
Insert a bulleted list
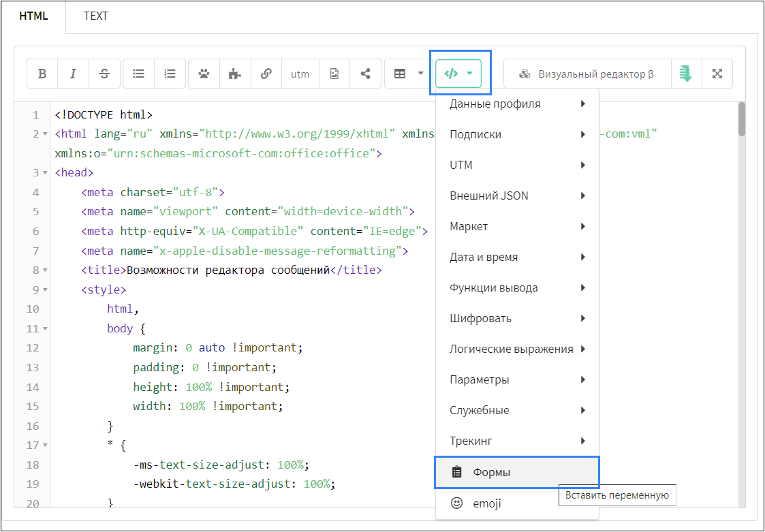[138, 74]
